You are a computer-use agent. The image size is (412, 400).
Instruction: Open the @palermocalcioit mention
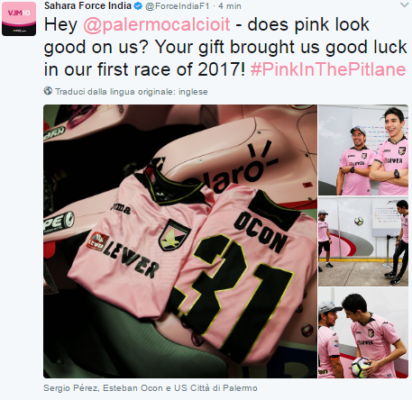click(x=156, y=25)
